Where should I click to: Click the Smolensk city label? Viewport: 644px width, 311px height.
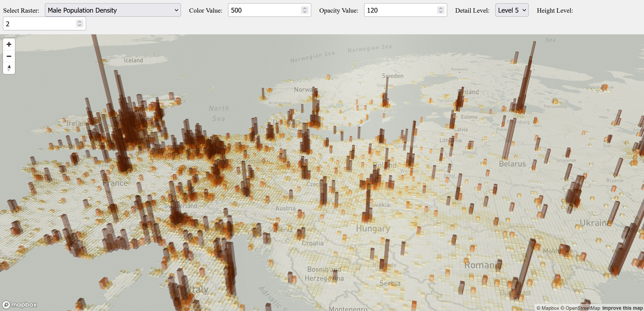[x=566, y=160]
